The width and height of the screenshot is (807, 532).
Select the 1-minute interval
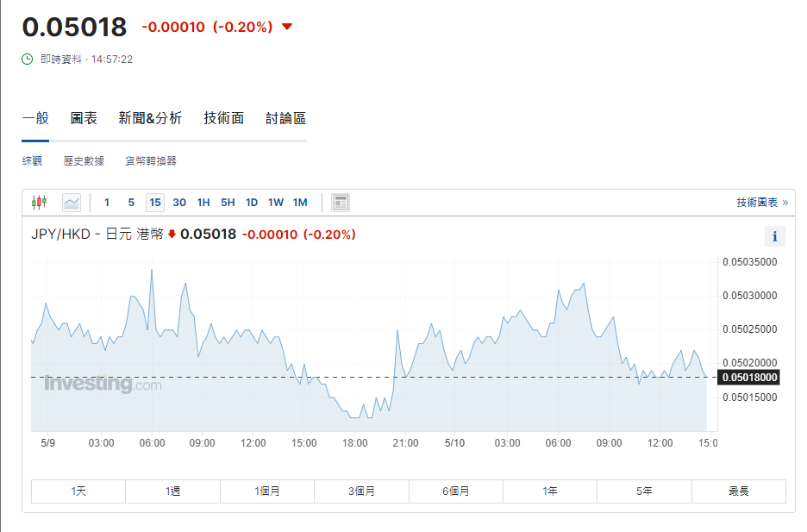(x=107, y=203)
